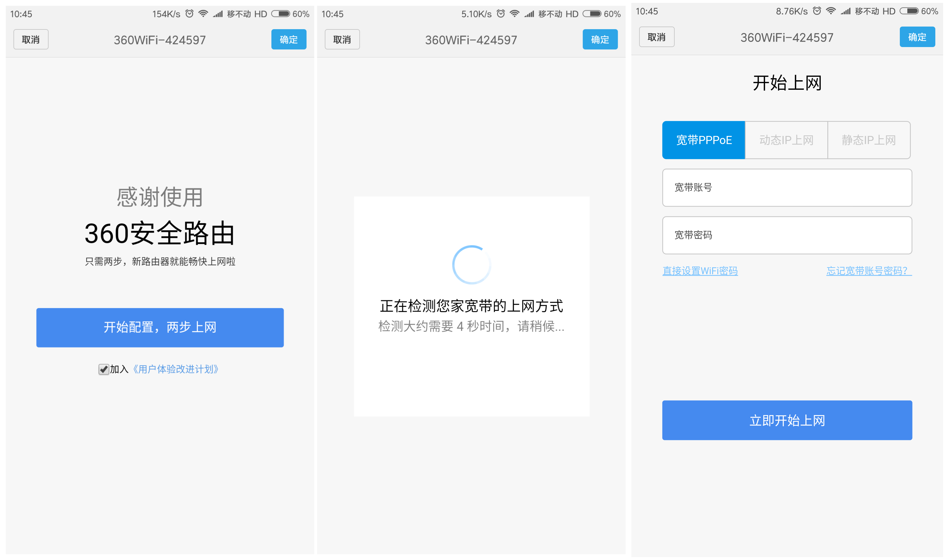The image size is (946, 560).
Task: Click 取消 on the detecting screen
Action: coord(342,40)
